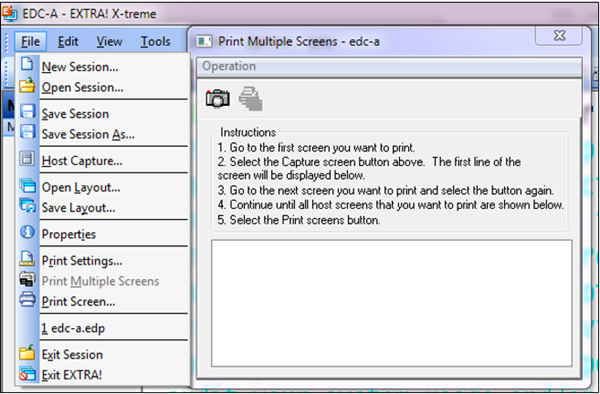Click the Print Settings page icon

[x=27, y=259]
